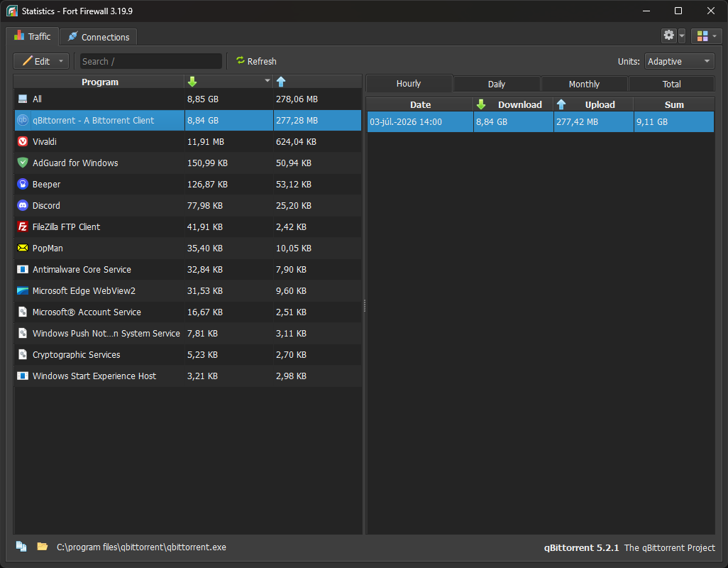This screenshot has width=728, height=568.
Task: Select the 03-júl.-2026 14:00 hourly row
Action: (x=541, y=121)
